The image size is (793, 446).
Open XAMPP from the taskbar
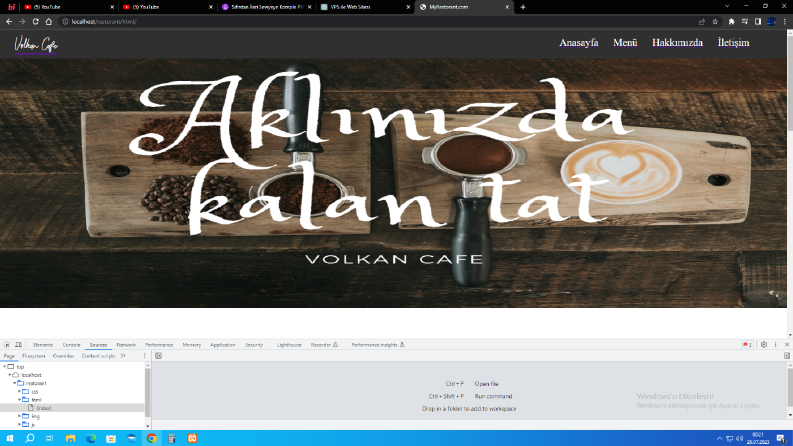(192, 438)
